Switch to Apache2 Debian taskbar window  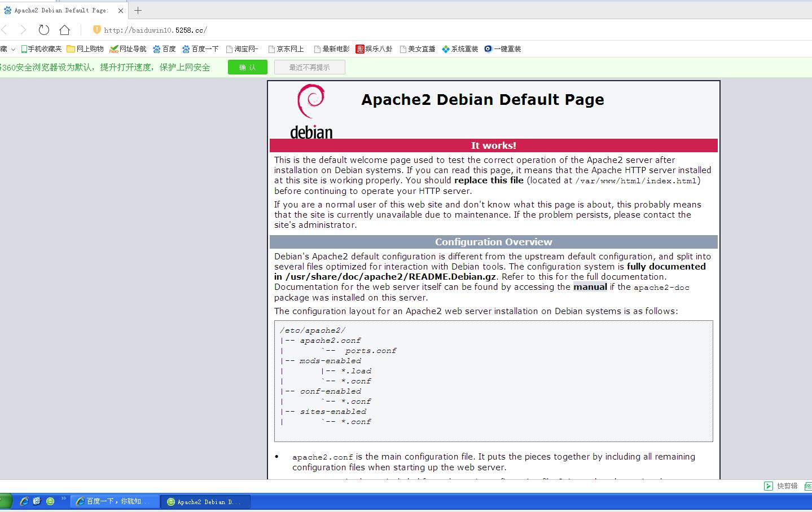(x=205, y=501)
